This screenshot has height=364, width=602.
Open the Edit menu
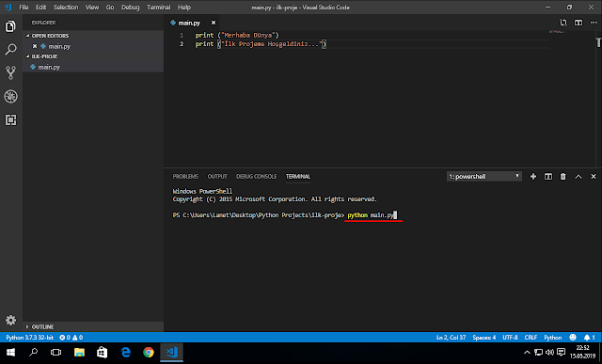click(40, 7)
